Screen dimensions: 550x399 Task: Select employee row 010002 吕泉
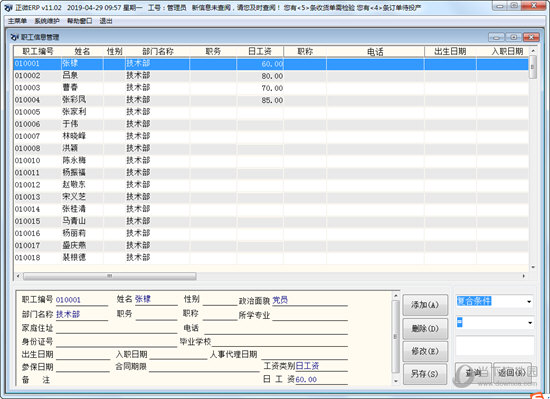(271, 76)
